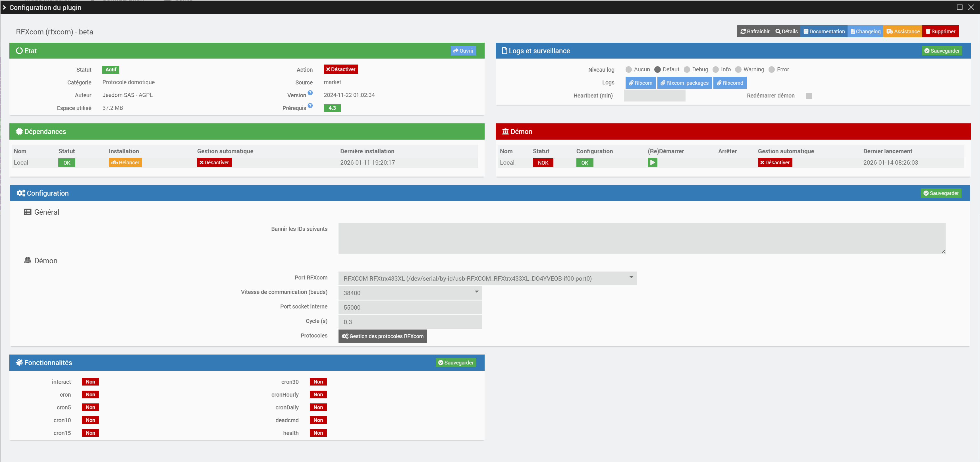Image resolution: width=980 pixels, height=462 pixels.
Task: Open the Documentation link
Action: click(824, 31)
